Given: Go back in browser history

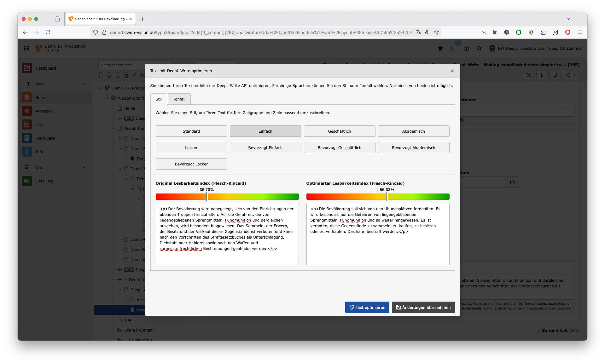Looking at the screenshot, I should coord(25,32).
